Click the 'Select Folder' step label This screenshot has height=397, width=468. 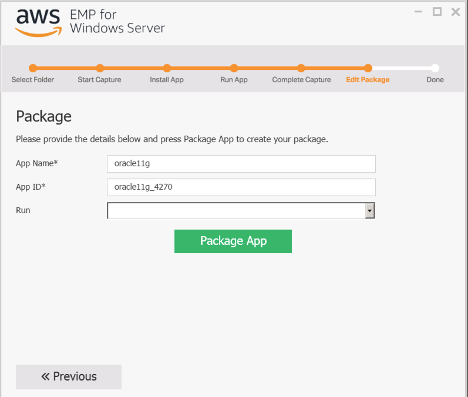pos(33,80)
